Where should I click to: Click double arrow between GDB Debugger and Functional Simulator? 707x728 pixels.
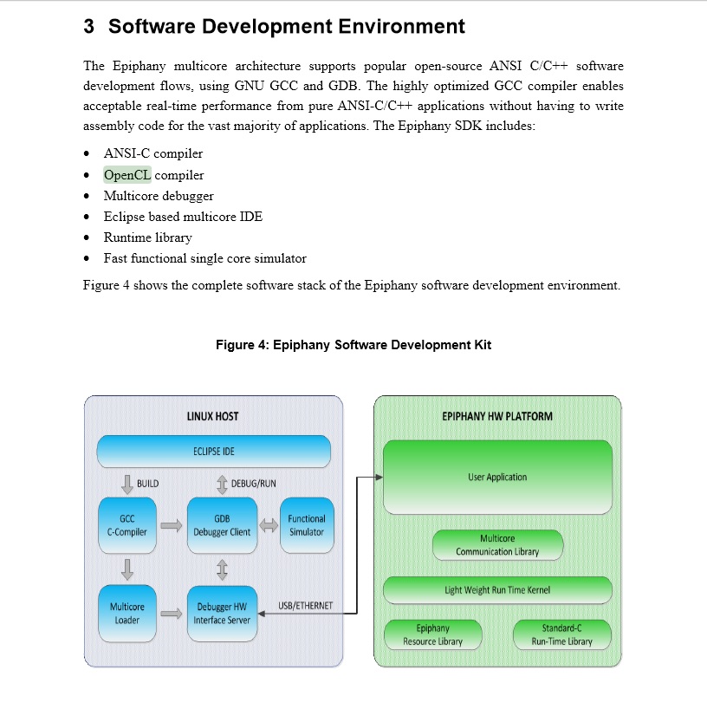pyautogui.click(x=269, y=525)
